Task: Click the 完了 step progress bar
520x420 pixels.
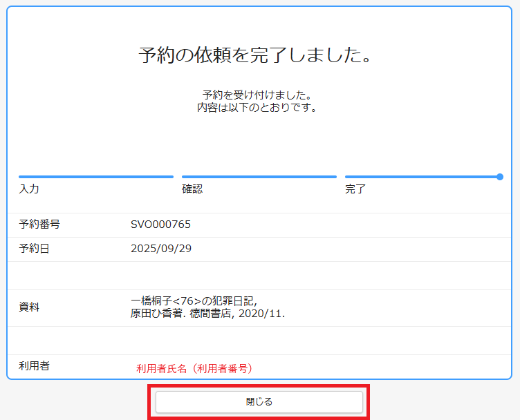Action: tap(422, 177)
